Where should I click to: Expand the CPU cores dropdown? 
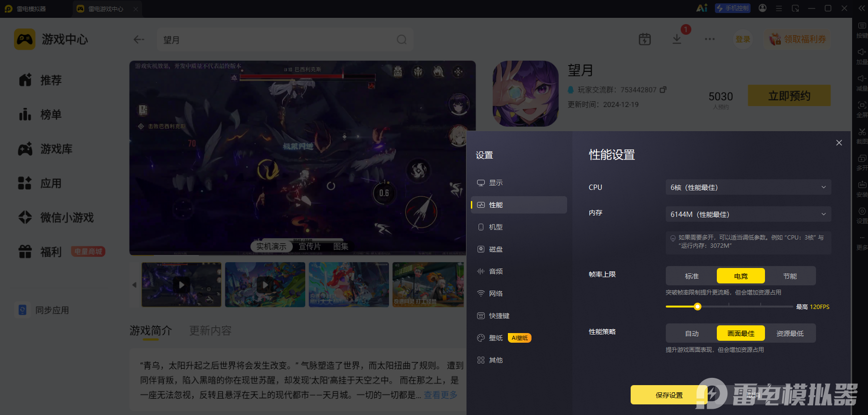click(x=748, y=187)
